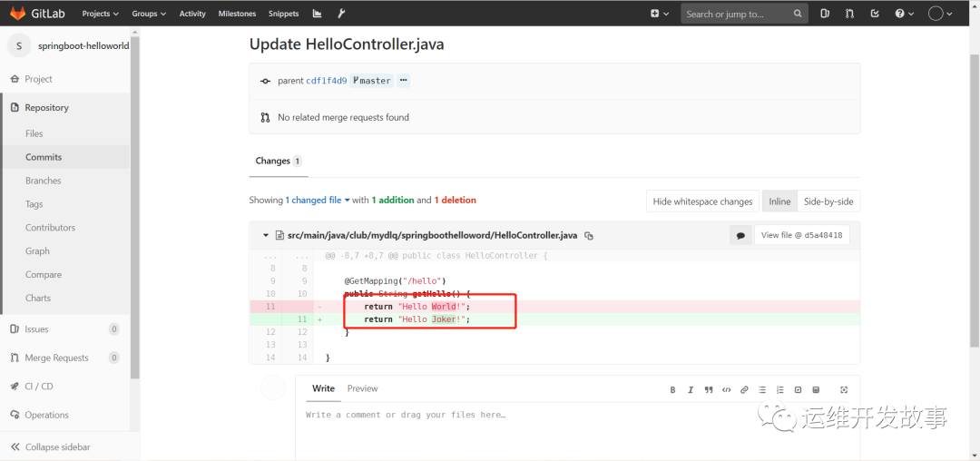Open the Issues icon in top bar
The height and width of the screenshot is (461, 980).
click(x=824, y=13)
